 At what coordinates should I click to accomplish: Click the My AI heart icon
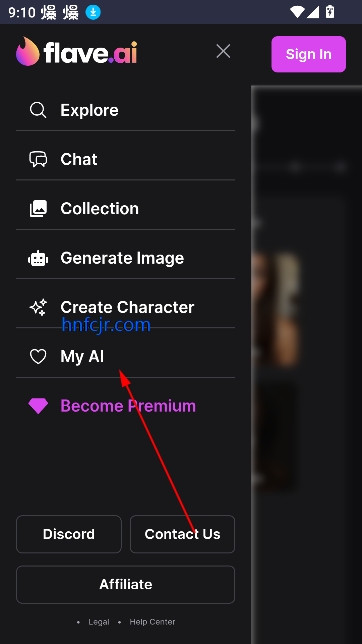pos(38,356)
